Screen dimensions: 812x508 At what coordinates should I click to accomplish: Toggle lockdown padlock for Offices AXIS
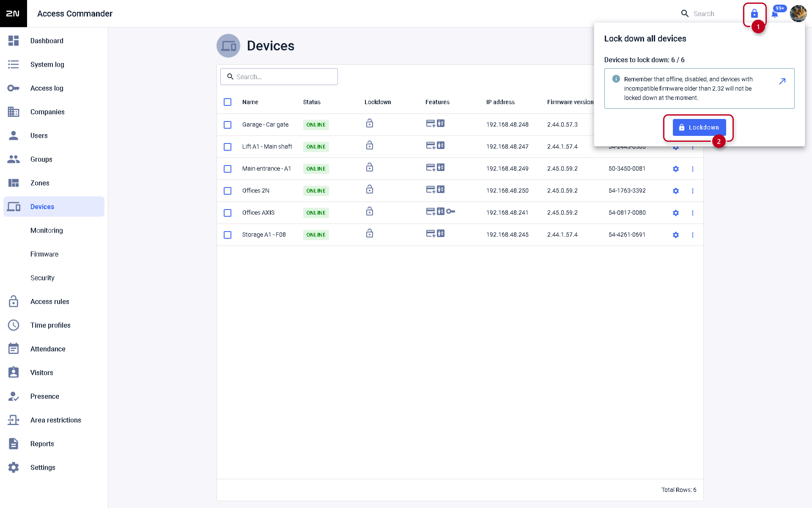[369, 211]
